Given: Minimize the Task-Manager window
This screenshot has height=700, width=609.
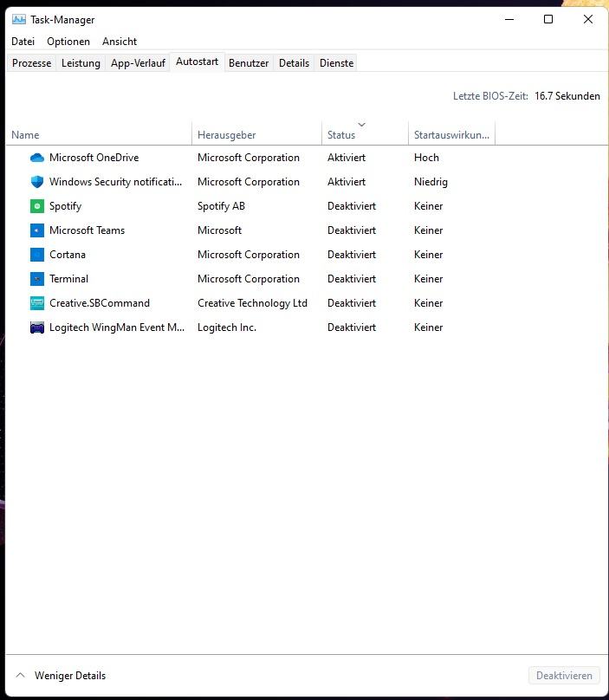Looking at the screenshot, I should tap(509, 19).
